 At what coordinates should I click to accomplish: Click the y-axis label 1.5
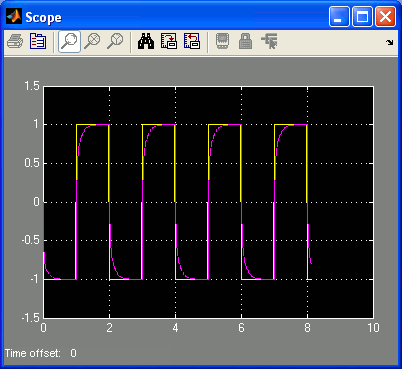coord(32,86)
